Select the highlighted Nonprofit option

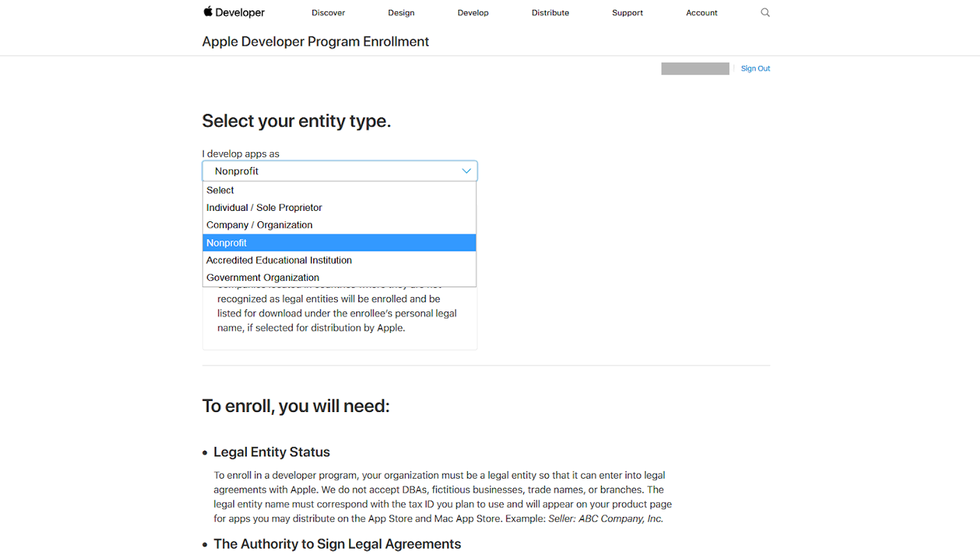click(x=340, y=242)
